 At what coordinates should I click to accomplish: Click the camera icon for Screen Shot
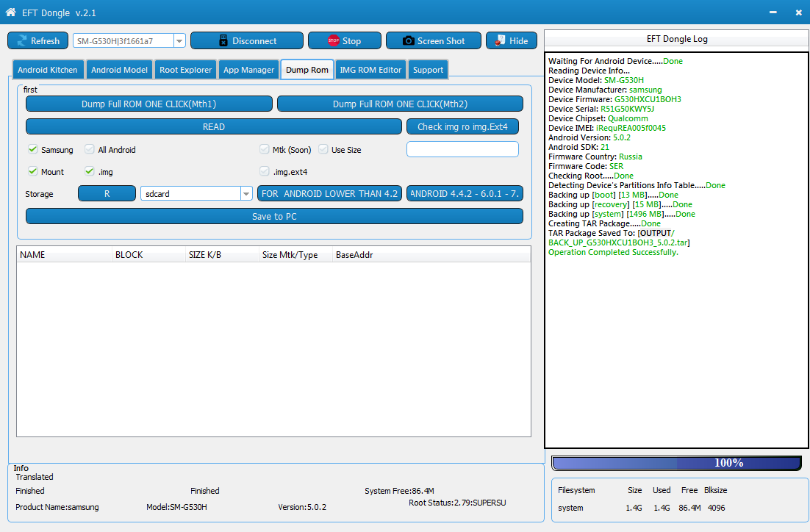[x=408, y=41]
